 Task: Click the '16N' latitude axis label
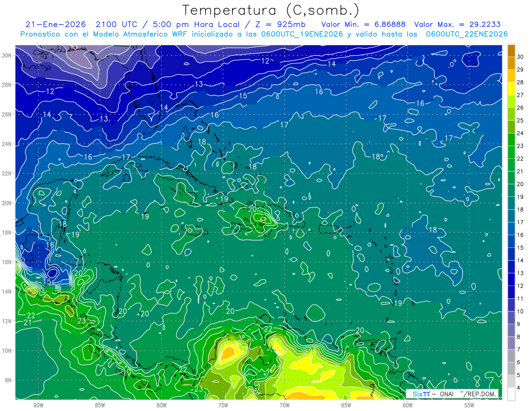(x=8, y=262)
